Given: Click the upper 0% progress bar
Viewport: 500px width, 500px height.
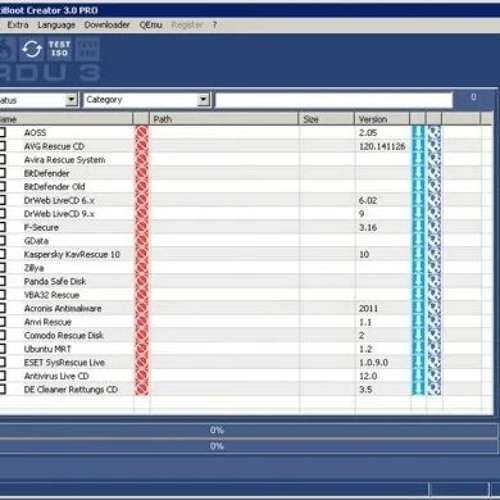Looking at the screenshot, I should click(248, 430).
